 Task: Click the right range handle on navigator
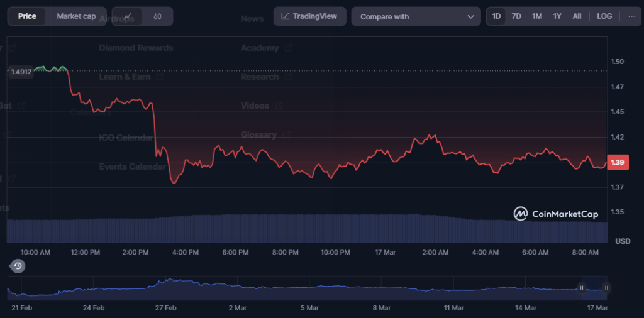click(606, 288)
